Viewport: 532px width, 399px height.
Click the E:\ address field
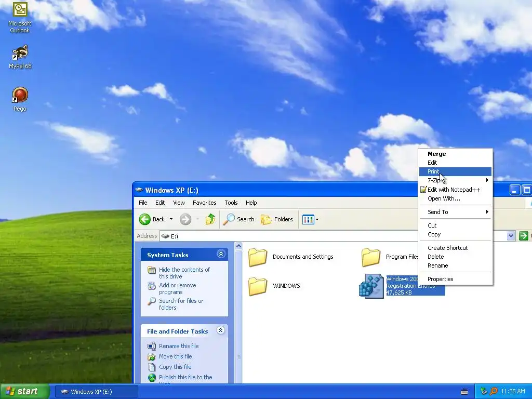332,236
